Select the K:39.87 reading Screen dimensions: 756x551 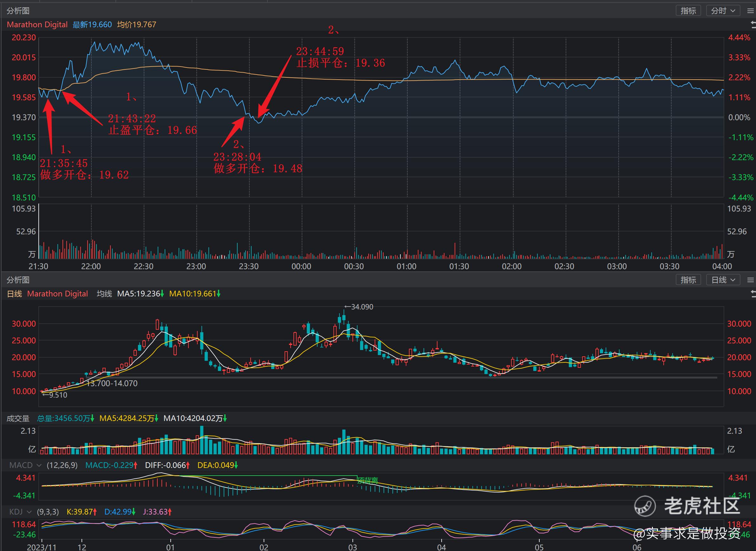[x=82, y=512]
